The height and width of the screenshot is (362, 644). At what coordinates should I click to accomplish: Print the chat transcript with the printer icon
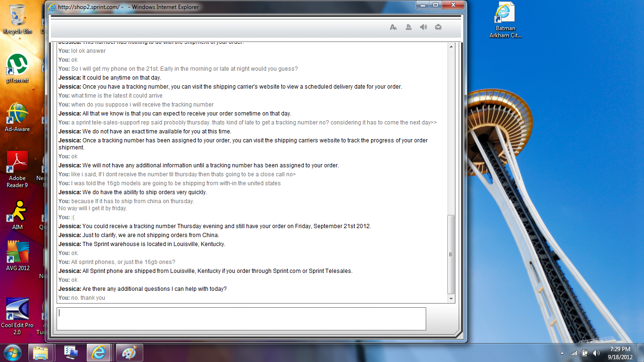coord(408,27)
